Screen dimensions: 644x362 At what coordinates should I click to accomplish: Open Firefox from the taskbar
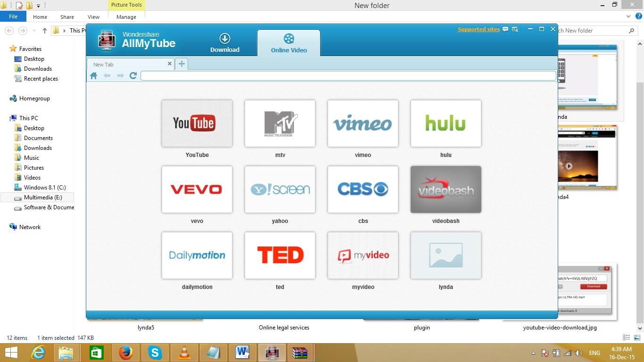[125, 353]
